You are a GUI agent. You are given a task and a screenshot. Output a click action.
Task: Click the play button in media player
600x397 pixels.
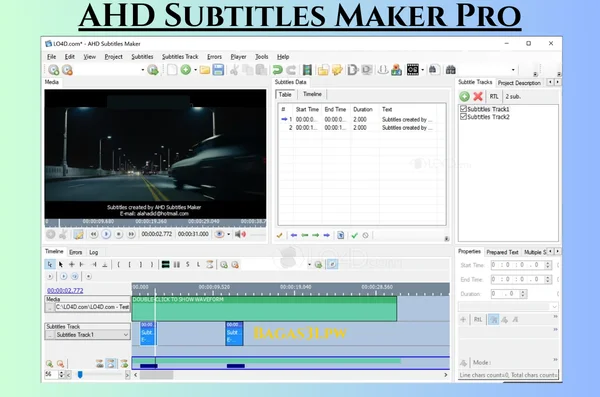click(x=106, y=234)
